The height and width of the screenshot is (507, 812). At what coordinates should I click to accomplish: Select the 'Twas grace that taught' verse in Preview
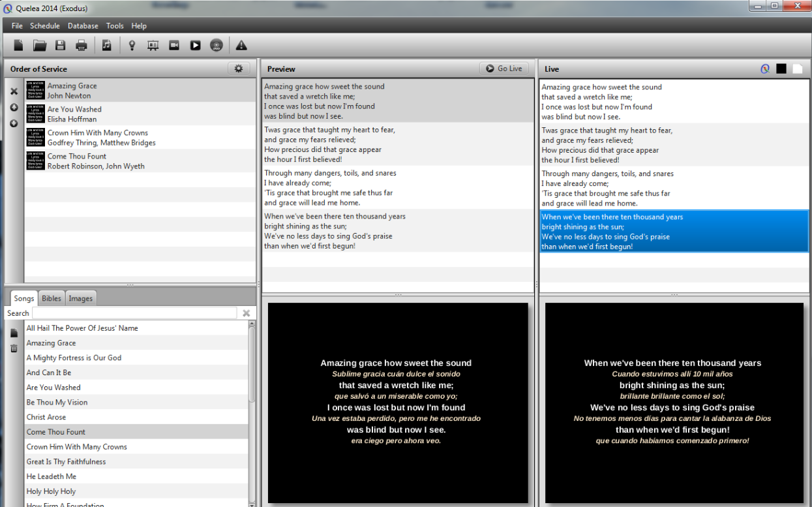[x=398, y=144]
